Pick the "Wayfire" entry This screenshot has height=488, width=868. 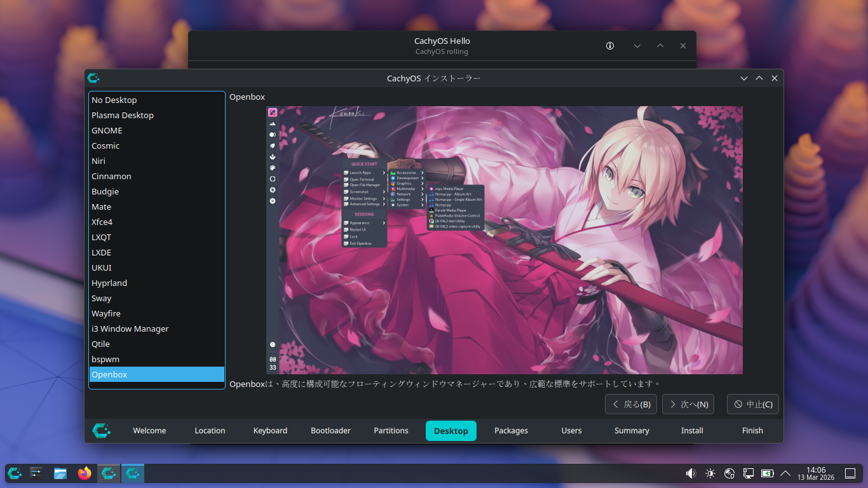(x=157, y=313)
